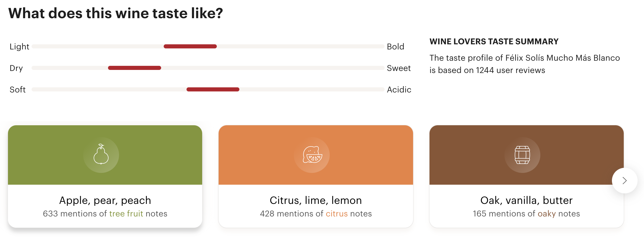Open the Citrus, lime, lemon card title
The image size is (644, 250).
coord(316,200)
